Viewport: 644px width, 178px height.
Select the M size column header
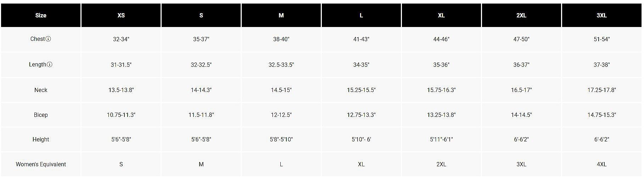281,15
